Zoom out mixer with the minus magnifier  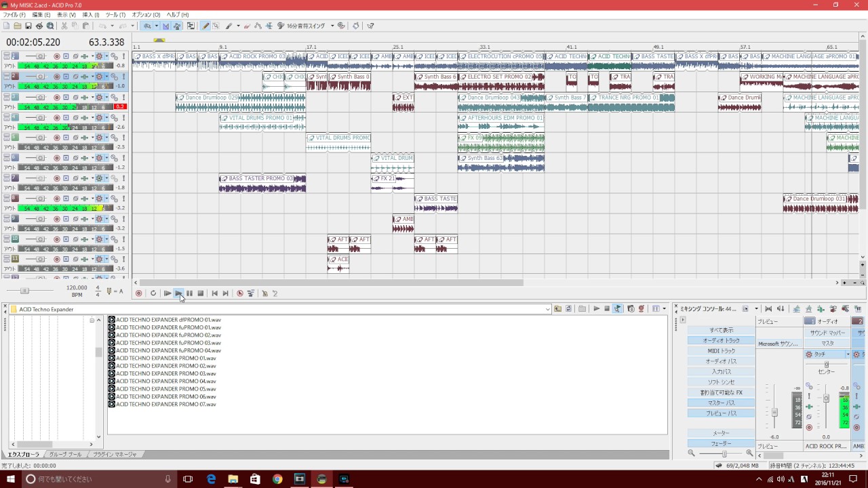pyautogui.click(x=691, y=453)
